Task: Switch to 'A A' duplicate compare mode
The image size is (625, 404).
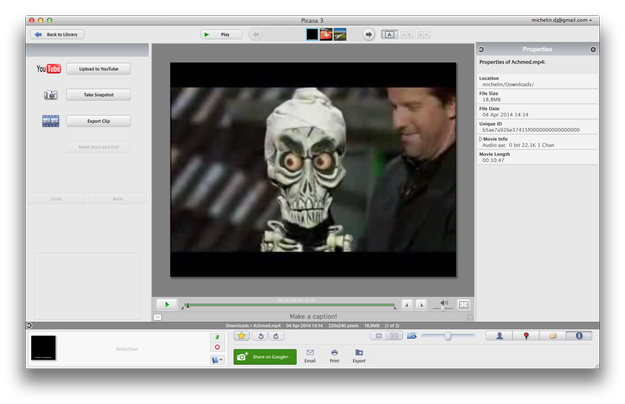Action: pyautogui.click(x=423, y=35)
